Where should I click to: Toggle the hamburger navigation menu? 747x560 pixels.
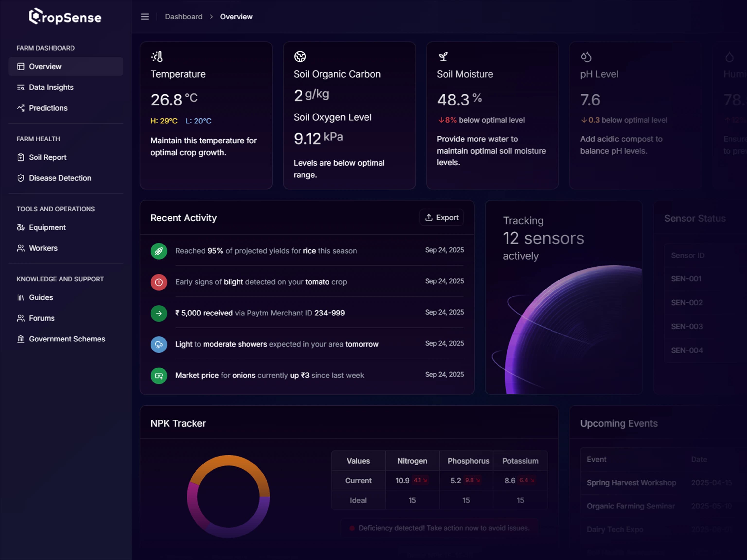pos(144,17)
